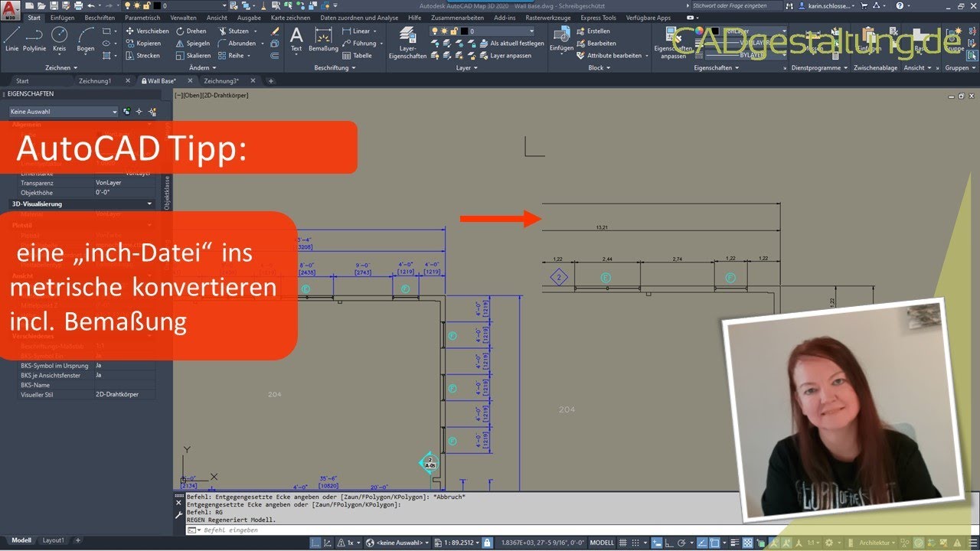Click Als aktuell festlegen button

[511, 44]
